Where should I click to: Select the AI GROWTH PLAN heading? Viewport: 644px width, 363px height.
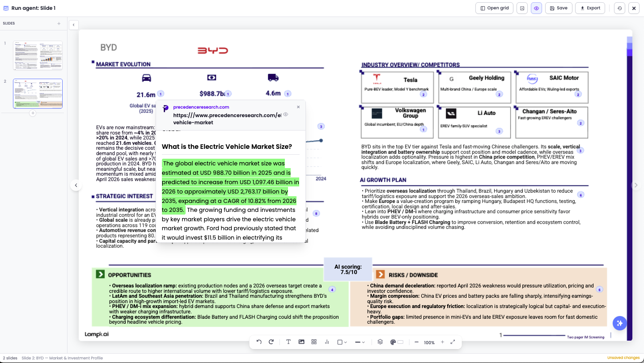[383, 180]
